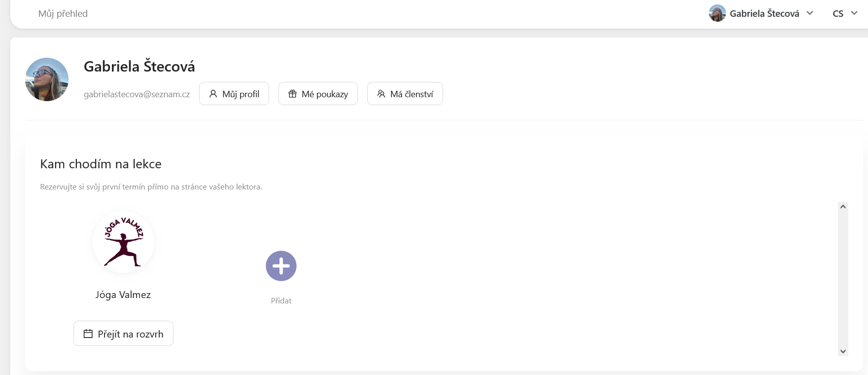Go to Můj přehled in top bar
The image size is (868, 375).
point(63,14)
